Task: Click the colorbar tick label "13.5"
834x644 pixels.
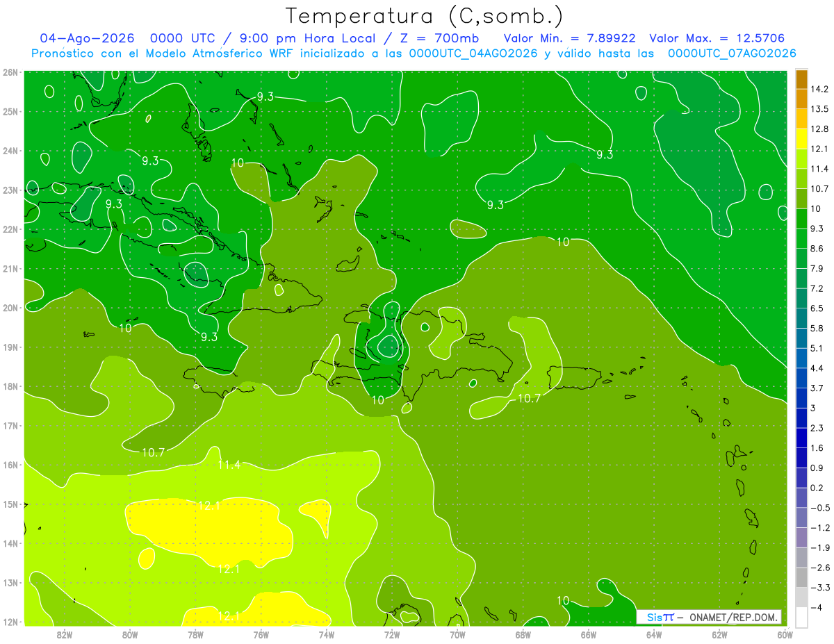Action: point(819,109)
